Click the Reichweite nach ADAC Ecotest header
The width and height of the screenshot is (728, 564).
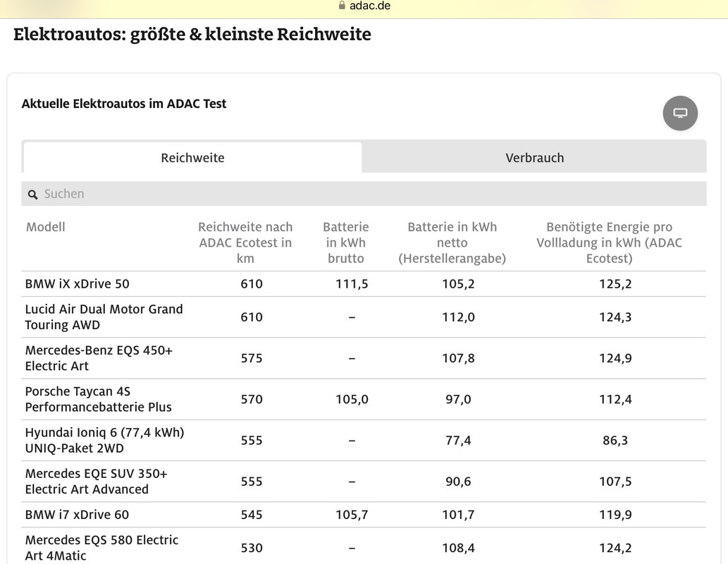245,243
